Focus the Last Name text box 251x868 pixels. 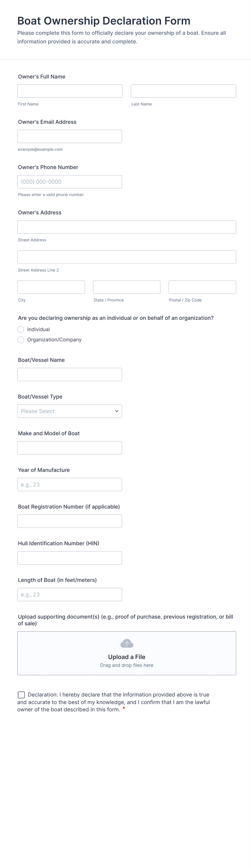183,91
